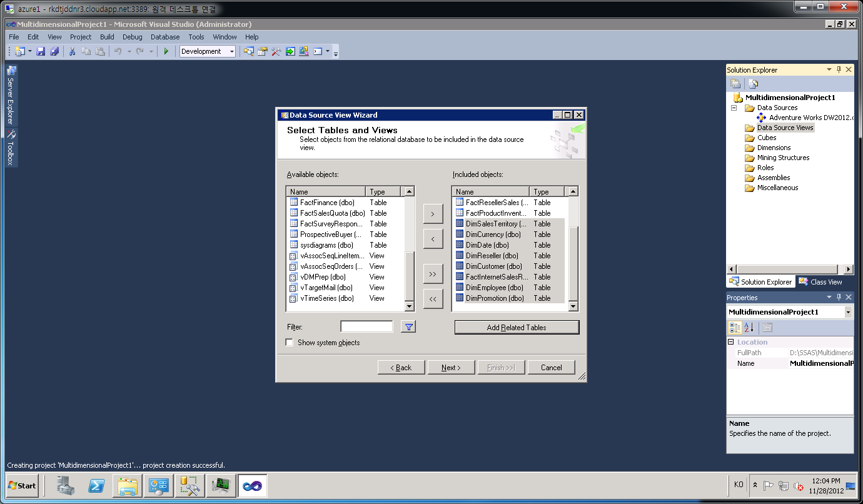The width and height of the screenshot is (863, 504).
Task: Open Windows Explorer folder in taskbar
Action: point(127,485)
